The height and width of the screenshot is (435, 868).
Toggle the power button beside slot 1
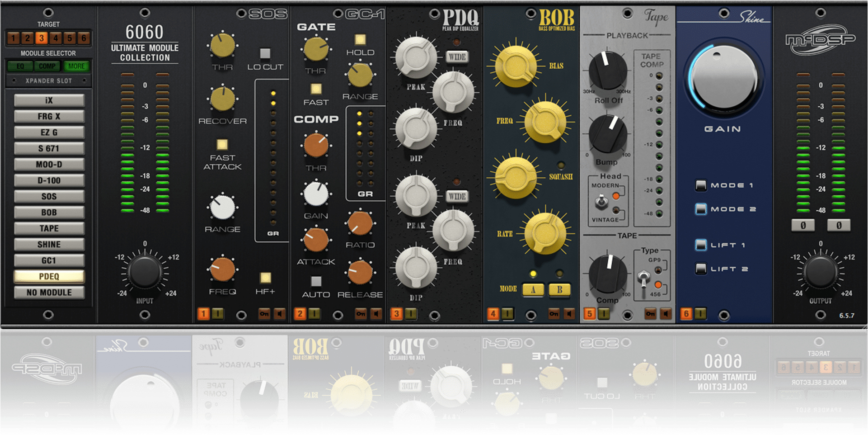pos(218,314)
